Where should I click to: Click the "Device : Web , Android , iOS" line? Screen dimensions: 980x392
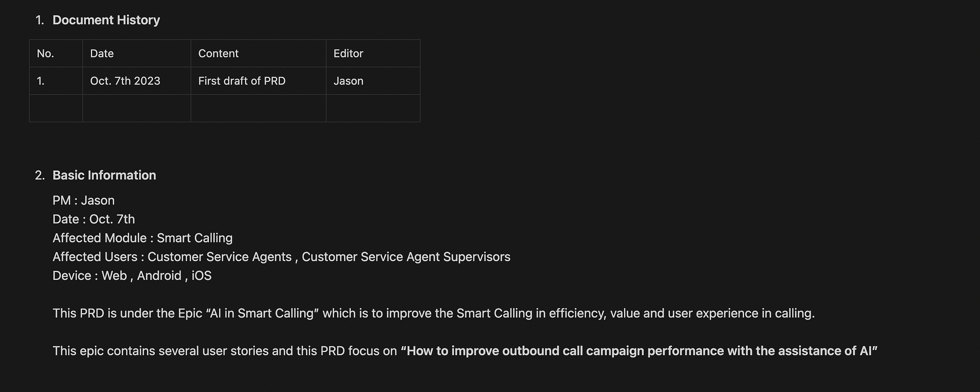[132, 276]
